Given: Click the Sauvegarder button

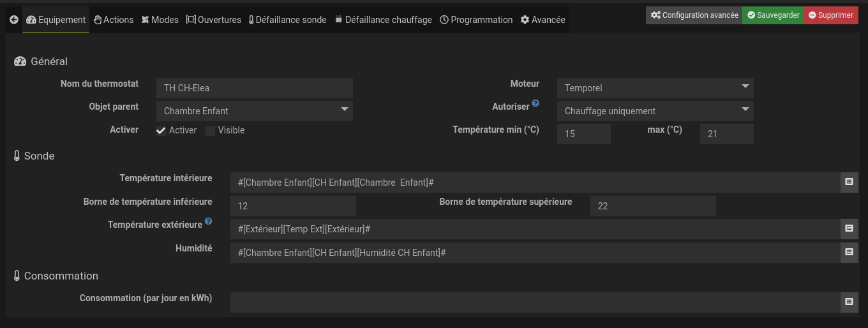Looking at the screenshot, I should click(x=773, y=15).
